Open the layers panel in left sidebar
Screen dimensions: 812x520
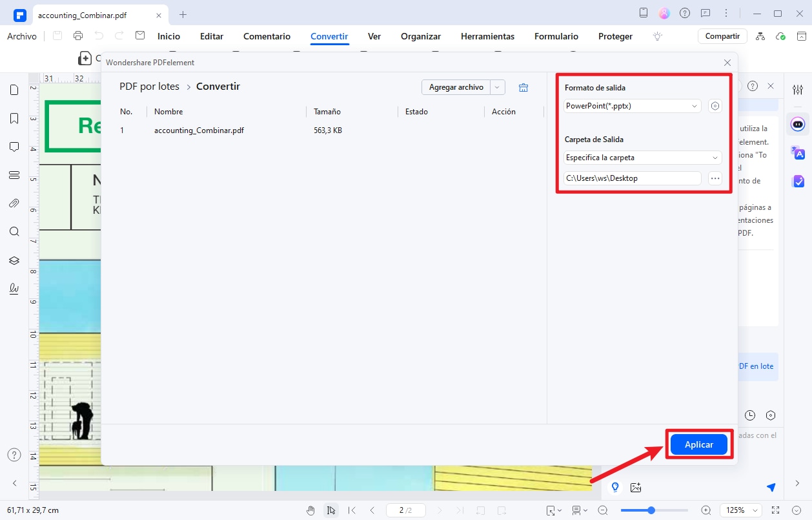pyautogui.click(x=14, y=260)
